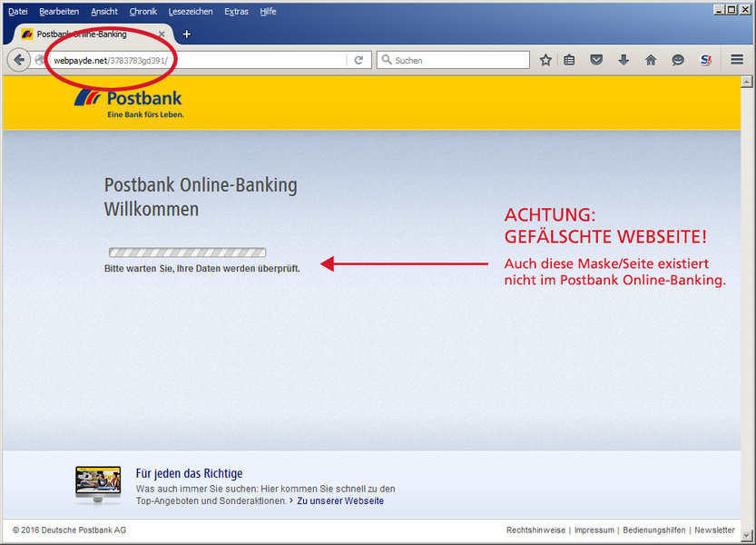Open the Extras menu
The height and width of the screenshot is (545, 756).
[x=236, y=11]
